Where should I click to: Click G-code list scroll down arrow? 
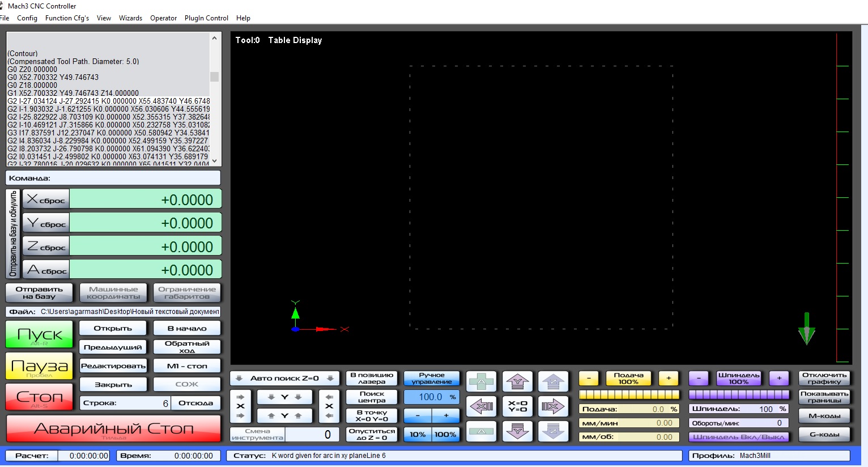coord(214,161)
